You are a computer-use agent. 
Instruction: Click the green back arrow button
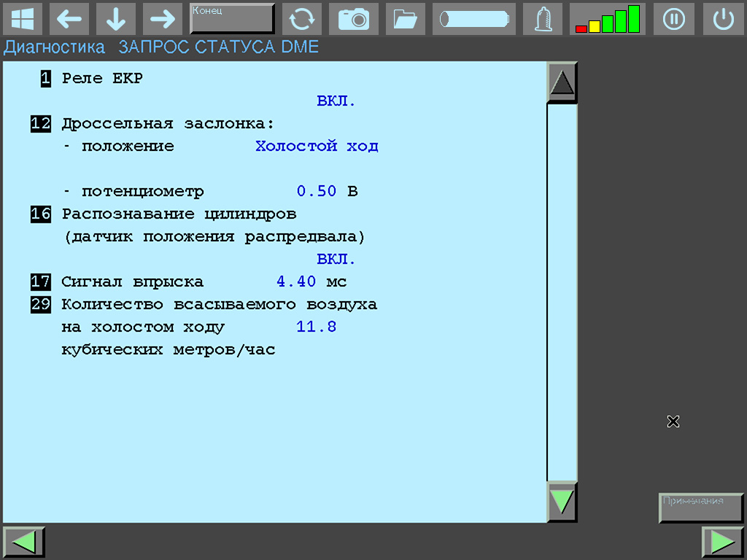24,541
